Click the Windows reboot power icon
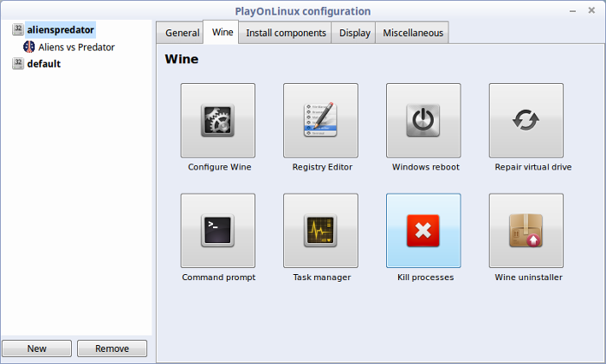This screenshot has height=364, width=606. [423, 120]
